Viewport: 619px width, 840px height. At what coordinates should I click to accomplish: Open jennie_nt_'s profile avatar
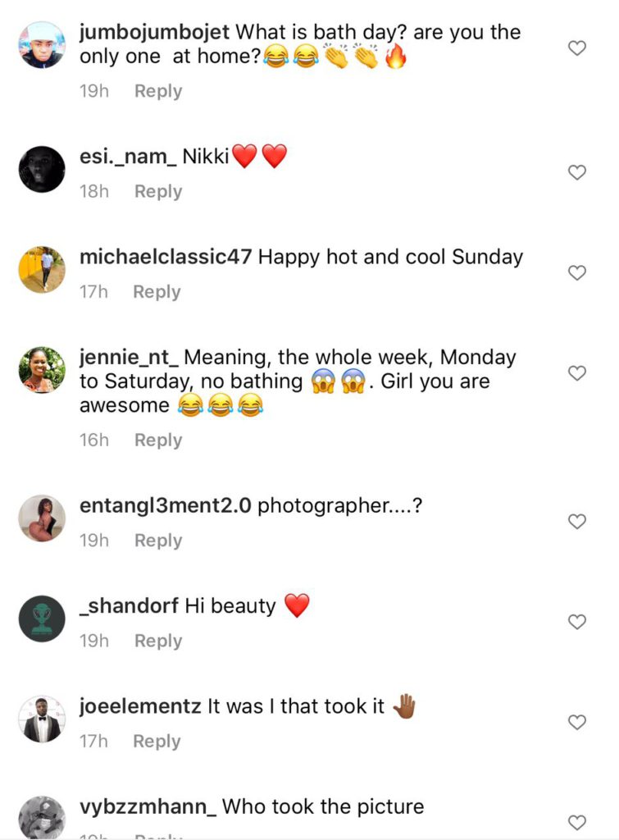click(x=42, y=370)
